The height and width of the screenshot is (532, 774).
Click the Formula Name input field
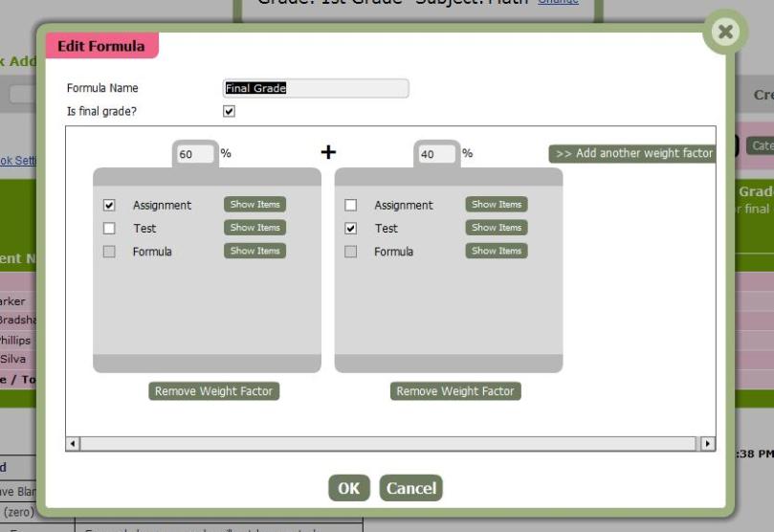pos(316,88)
